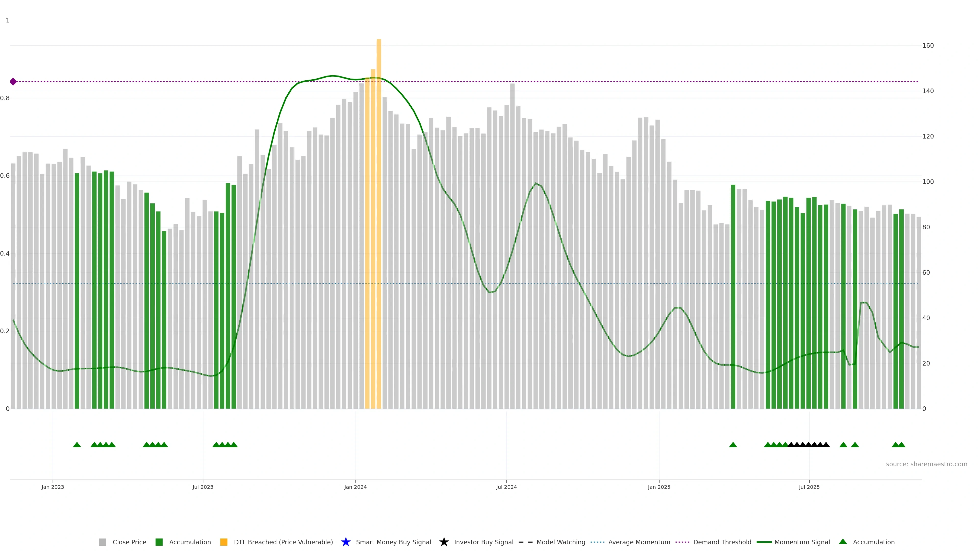
Task: Click the gray Close Price legend swatch
Action: 102,542
